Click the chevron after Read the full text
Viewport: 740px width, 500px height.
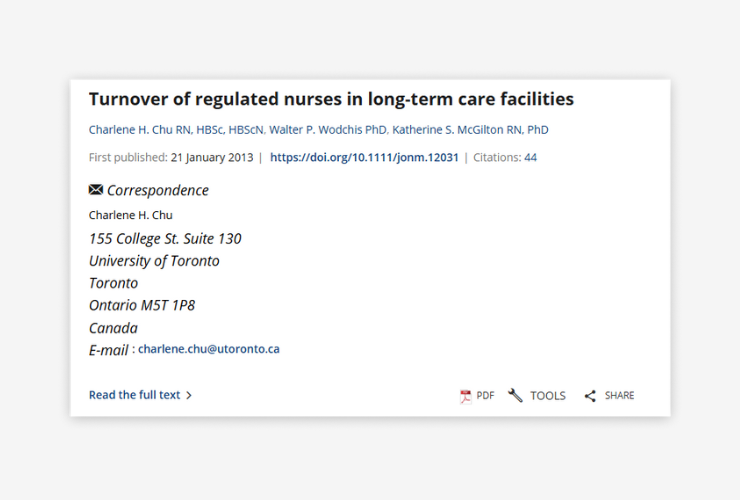[189, 395]
